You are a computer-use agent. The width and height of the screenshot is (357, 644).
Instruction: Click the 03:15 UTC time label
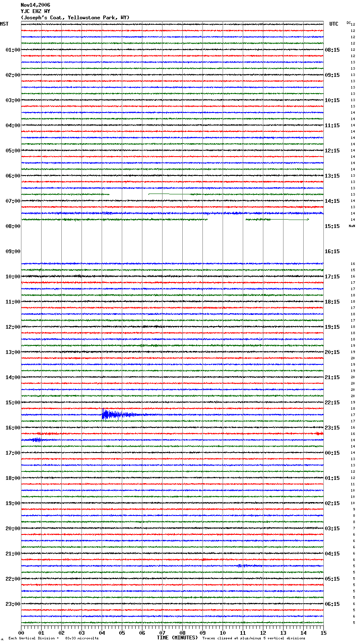coord(332,529)
